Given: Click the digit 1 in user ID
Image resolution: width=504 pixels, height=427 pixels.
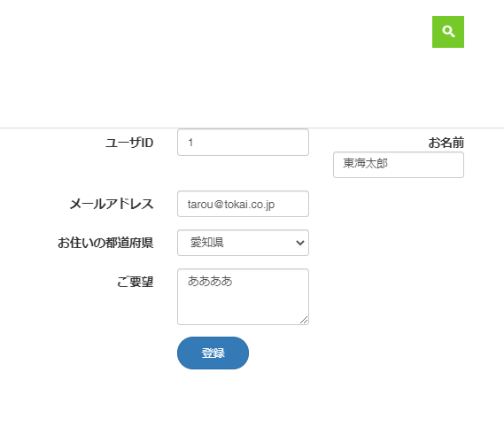Looking at the screenshot, I should [x=190, y=143].
